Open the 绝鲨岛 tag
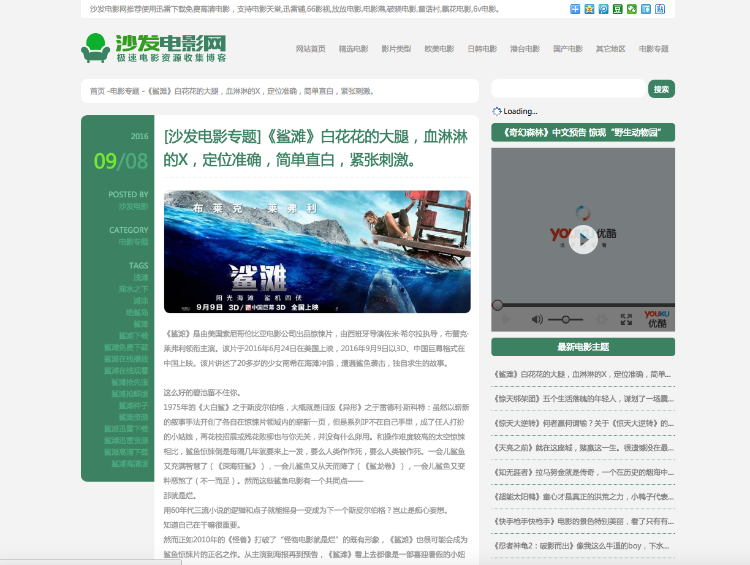 click(137, 312)
